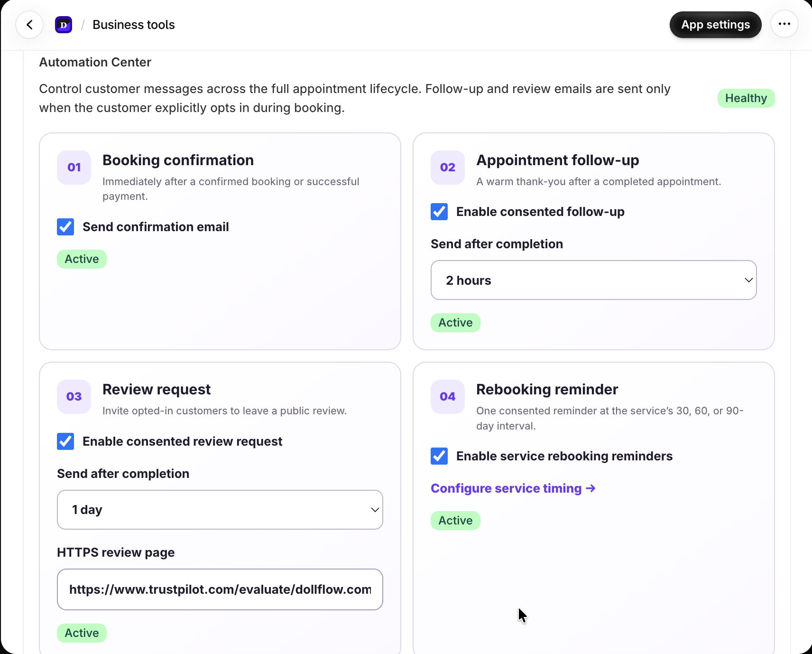This screenshot has width=812, height=654.
Task: Click Send after completion label in review card
Action: coord(123,474)
